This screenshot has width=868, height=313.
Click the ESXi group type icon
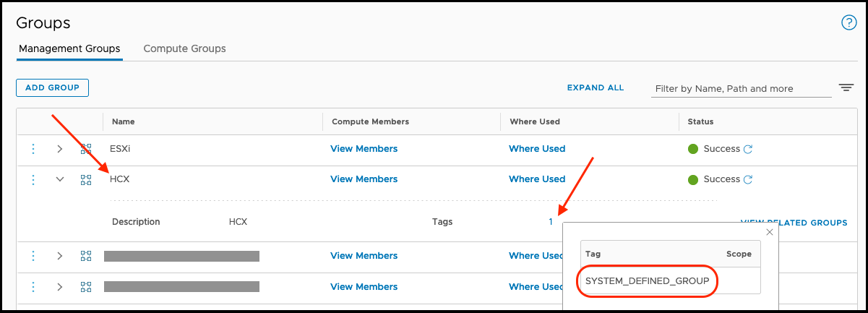[x=86, y=149]
